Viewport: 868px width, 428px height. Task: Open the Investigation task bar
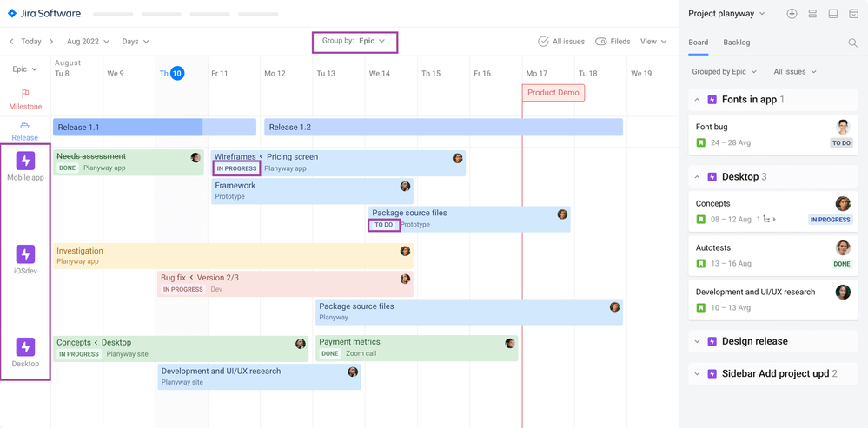point(233,256)
